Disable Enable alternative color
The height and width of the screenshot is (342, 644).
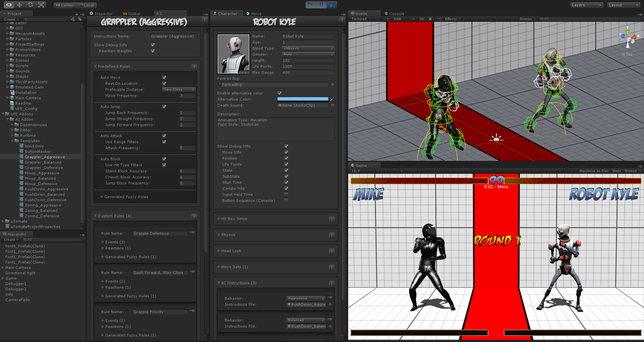(280, 93)
